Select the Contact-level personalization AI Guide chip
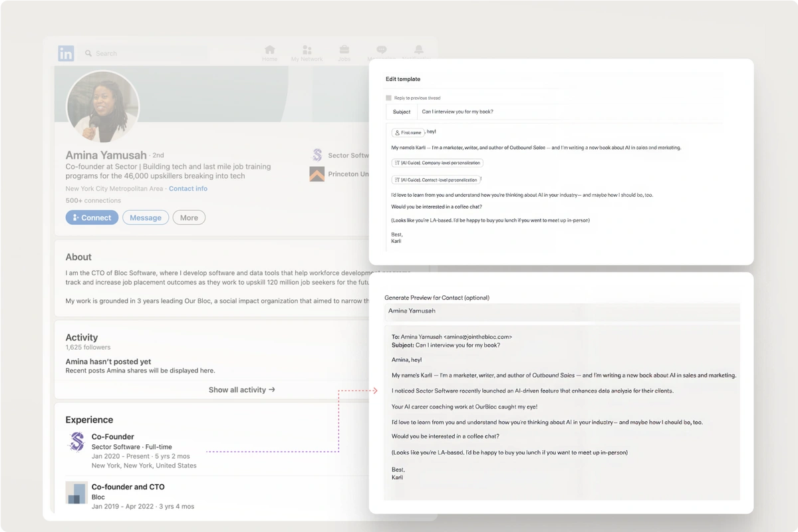Image resolution: width=798 pixels, height=532 pixels. (x=436, y=180)
